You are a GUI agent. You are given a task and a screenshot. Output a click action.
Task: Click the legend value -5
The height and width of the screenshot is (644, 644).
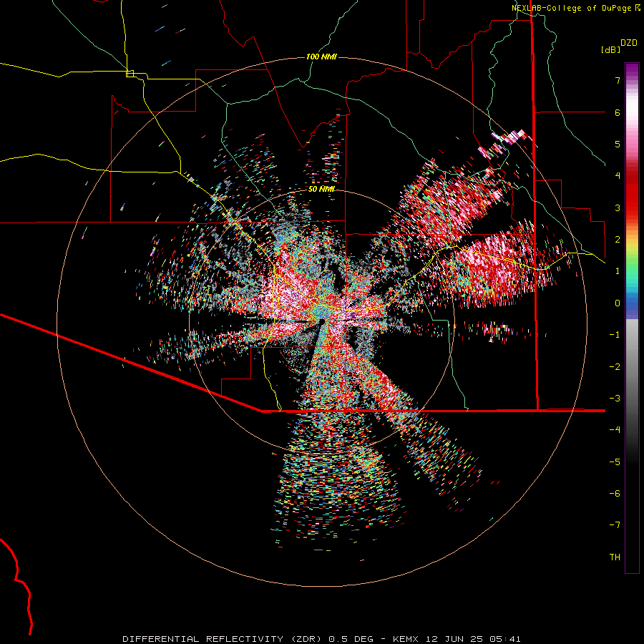point(615,462)
